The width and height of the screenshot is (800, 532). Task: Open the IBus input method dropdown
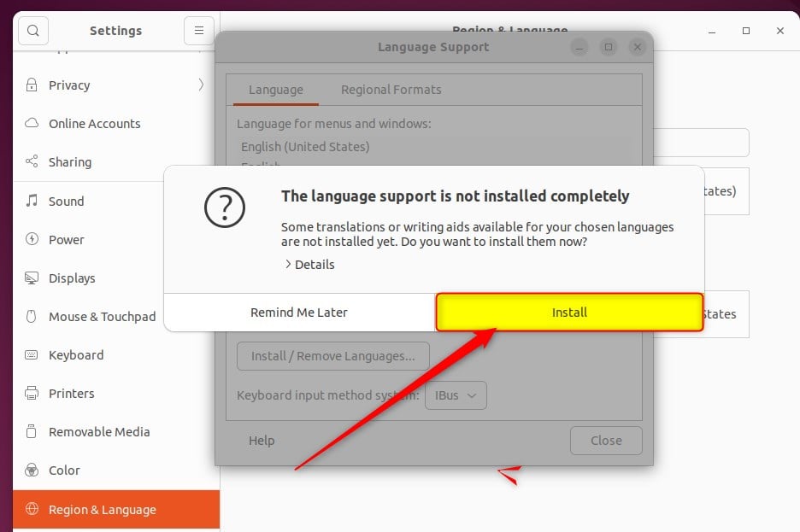456,395
